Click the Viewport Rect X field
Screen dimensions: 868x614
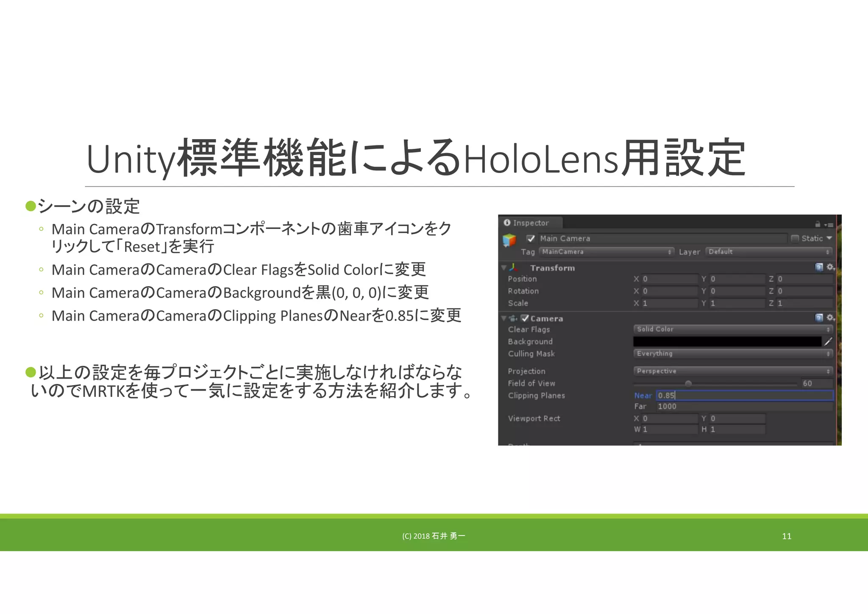pyautogui.click(x=669, y=419)
